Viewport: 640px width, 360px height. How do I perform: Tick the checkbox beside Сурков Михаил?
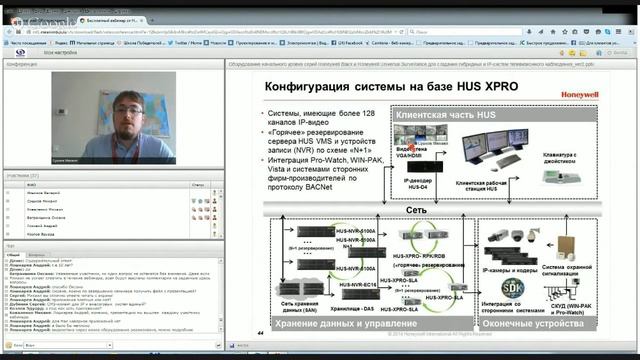tap(7, 201)
